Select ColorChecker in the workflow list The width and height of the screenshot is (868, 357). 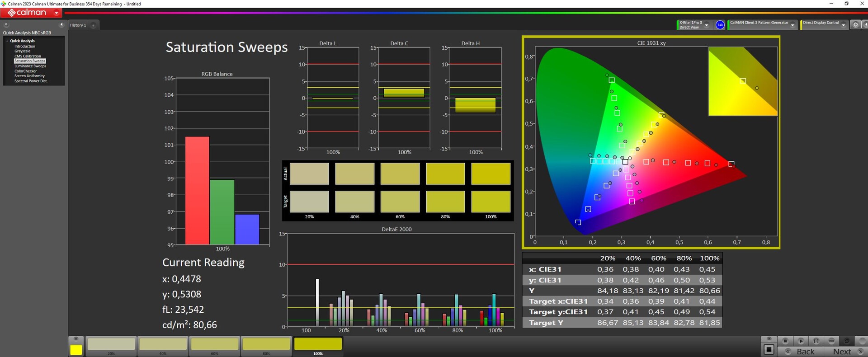(x=25, y=71)
